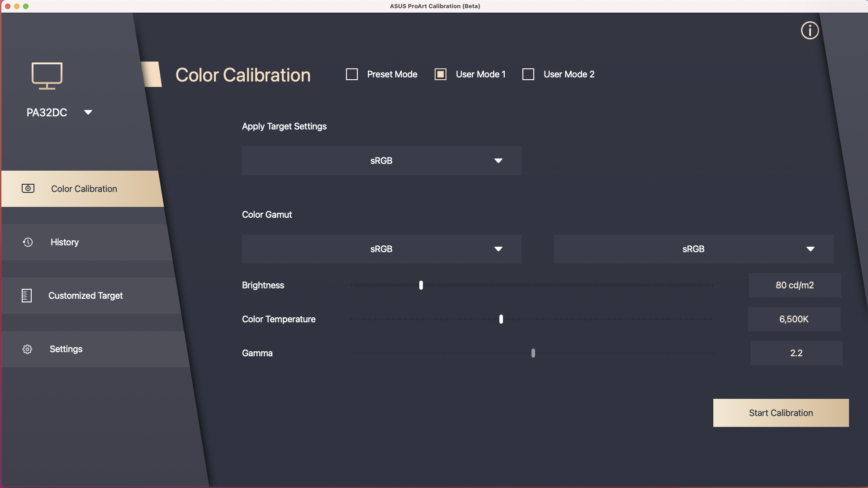
Task: Click the 2.2 gamma value field
Action: 796,353
